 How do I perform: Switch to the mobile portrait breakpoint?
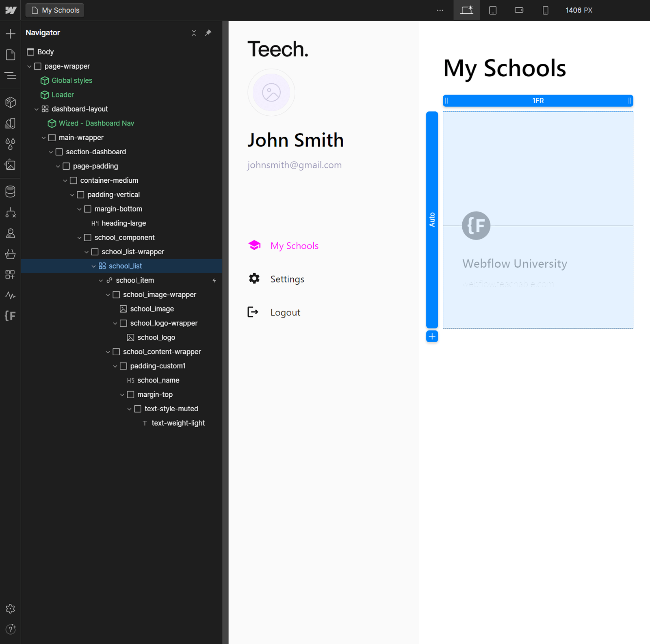pyautogui.click(x=545, y=10)
